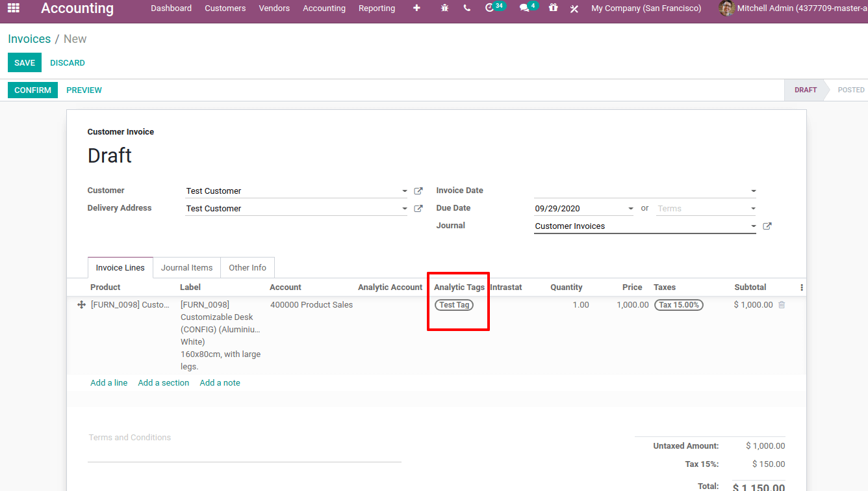
Task: Click the Intrastat column header
Action: click(x=506, y=287)
